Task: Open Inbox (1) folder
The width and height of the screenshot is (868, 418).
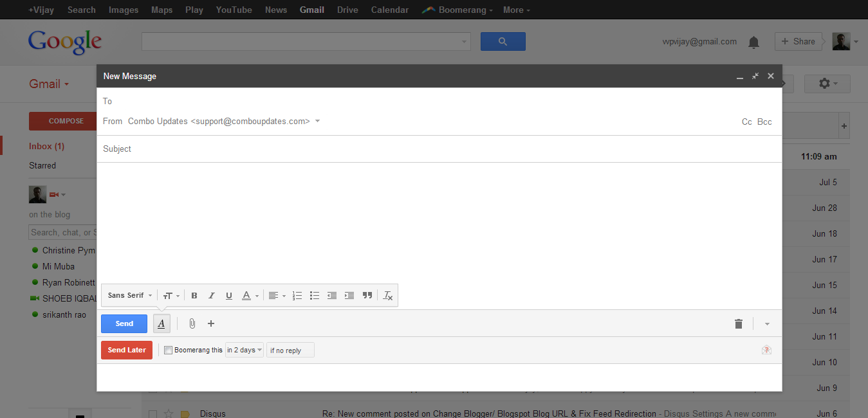Action: pyautogui.click(x=46, y=146)
